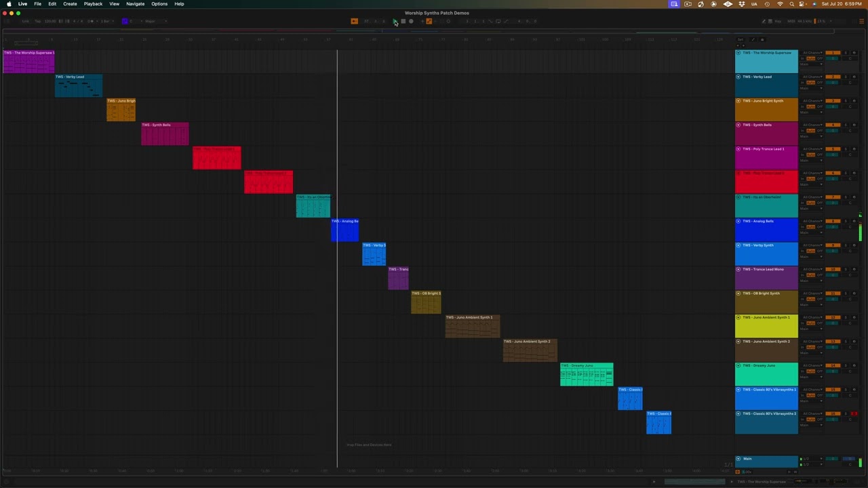Arm recording on the Worship Supersaw track
This screenshot has width=868, height=488.
tap(854, 53)
